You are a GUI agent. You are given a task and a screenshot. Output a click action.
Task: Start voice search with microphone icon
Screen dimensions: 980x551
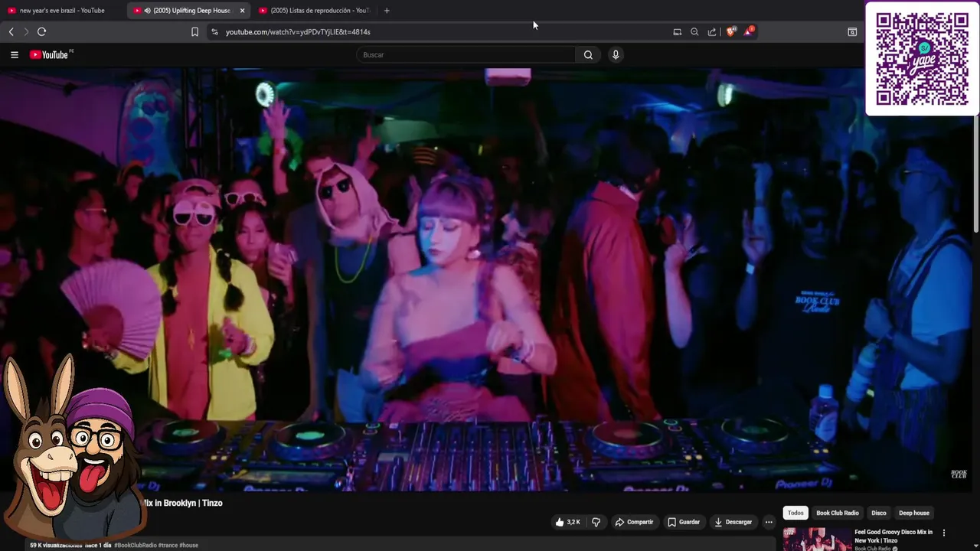615,54
